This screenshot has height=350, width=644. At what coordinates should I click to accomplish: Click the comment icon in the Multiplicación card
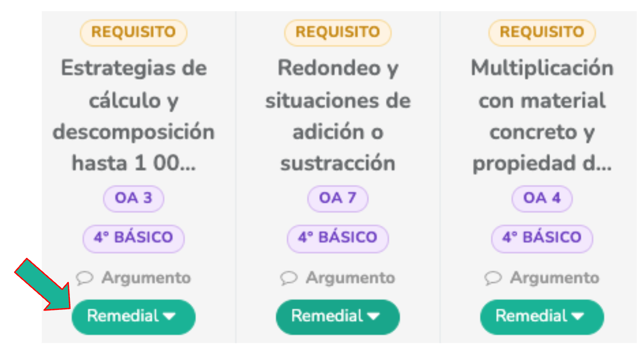493,278
